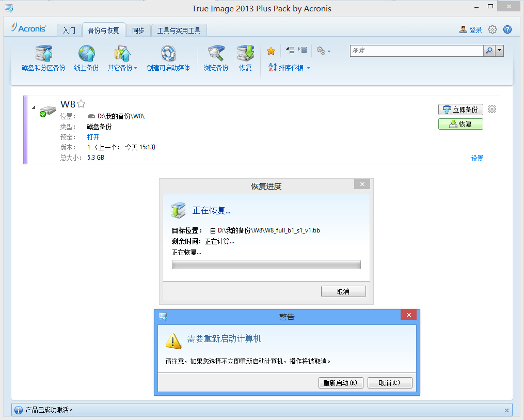Maximize the True Image window
This screenshot has width=524, height=420.
(490, 7)
